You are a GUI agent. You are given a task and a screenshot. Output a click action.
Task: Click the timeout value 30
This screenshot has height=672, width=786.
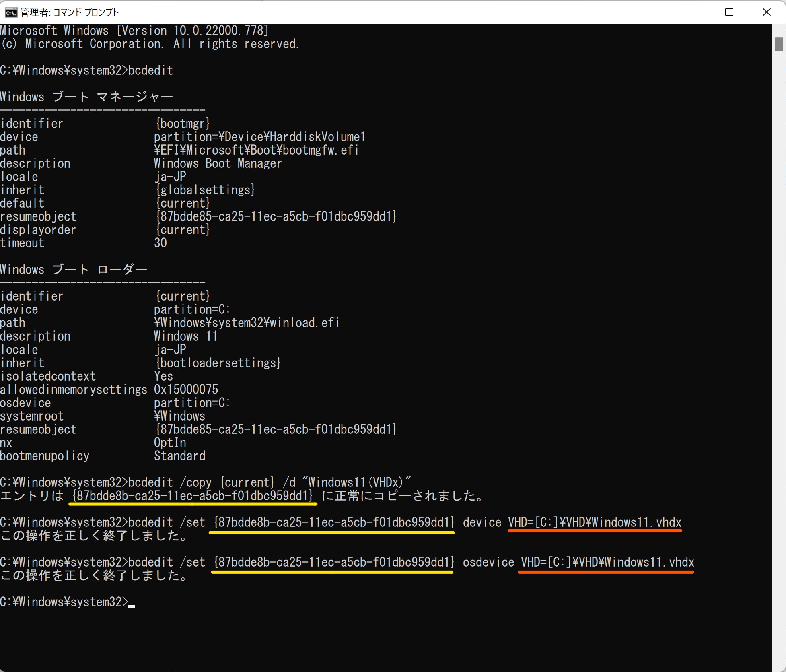[160, 243]
